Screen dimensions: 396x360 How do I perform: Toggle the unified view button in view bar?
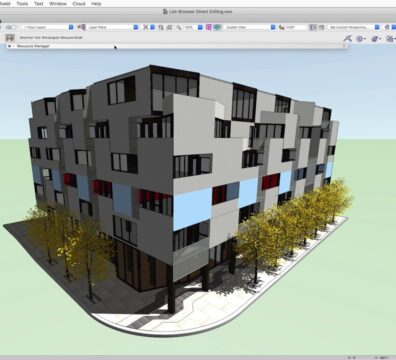tap(313, 27)
